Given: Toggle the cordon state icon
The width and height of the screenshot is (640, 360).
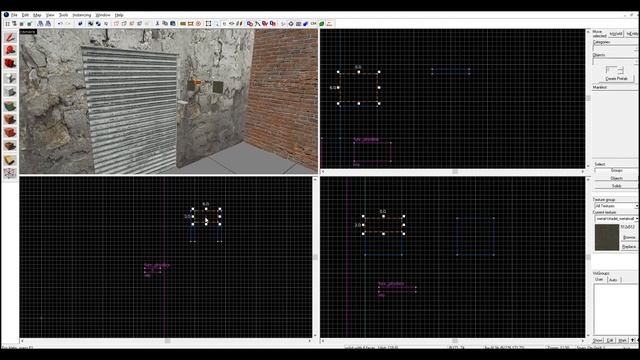Looking at the screenshot, I should [183, 24].
